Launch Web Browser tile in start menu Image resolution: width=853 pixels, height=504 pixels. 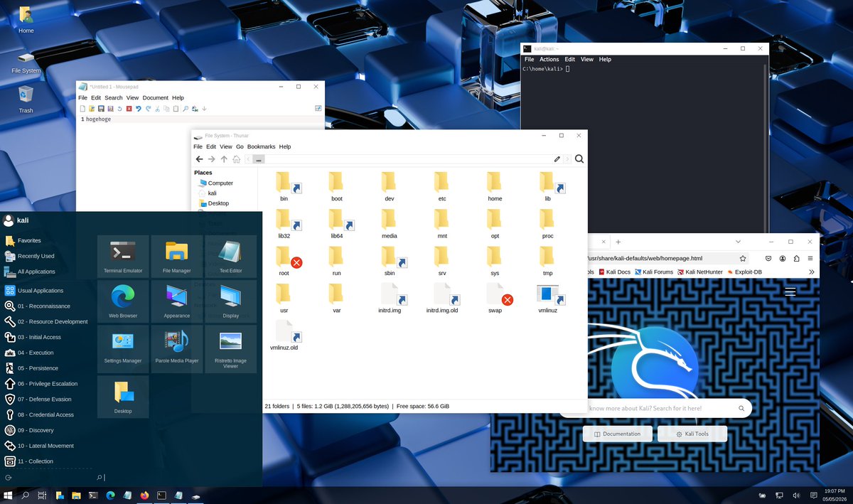coord(123,301)
